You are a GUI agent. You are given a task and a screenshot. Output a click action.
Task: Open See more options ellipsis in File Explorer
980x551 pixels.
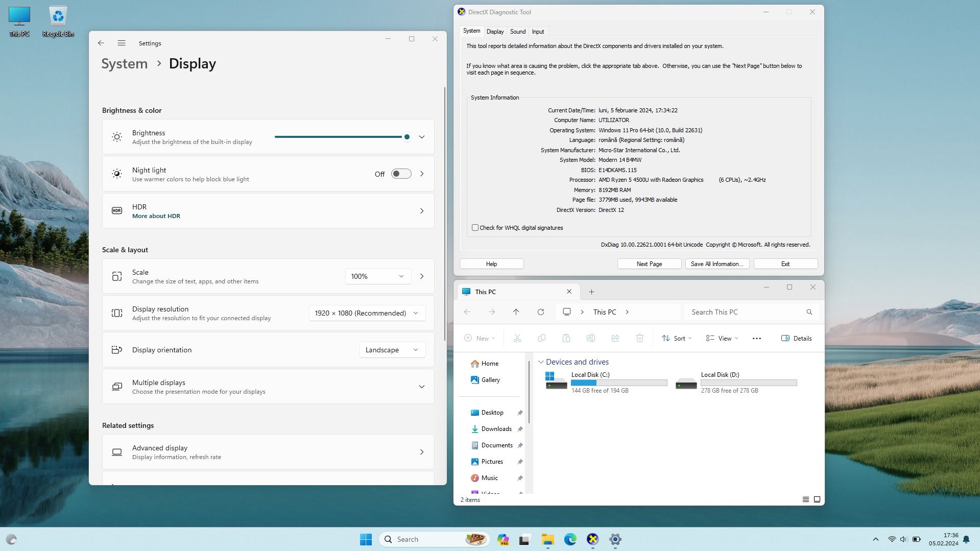756,338
